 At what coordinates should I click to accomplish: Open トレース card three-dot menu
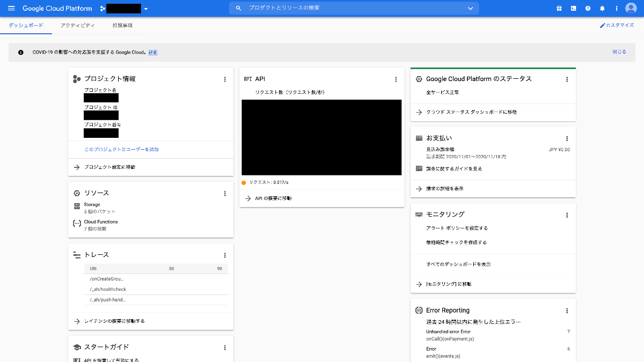coord(225,255)
